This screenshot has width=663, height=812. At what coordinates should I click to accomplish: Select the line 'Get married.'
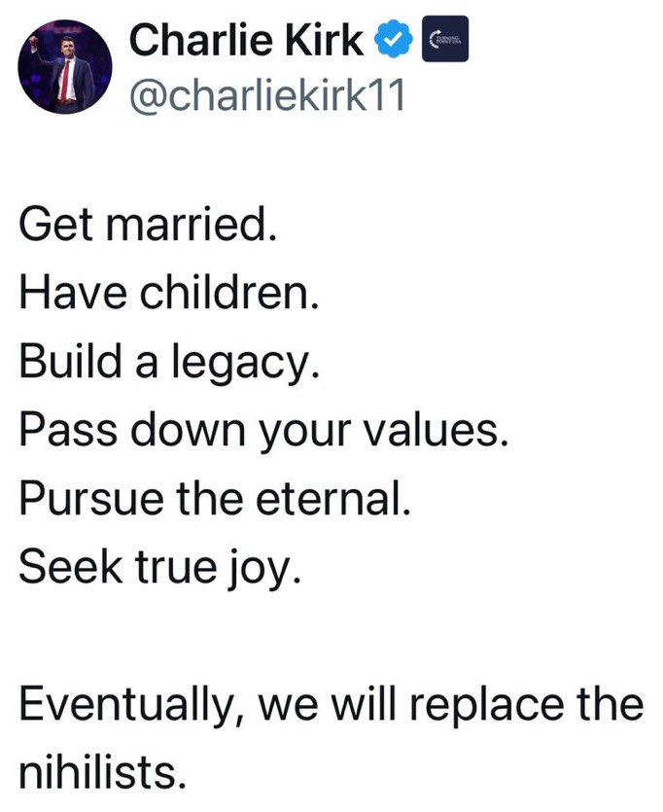point(148,225)
